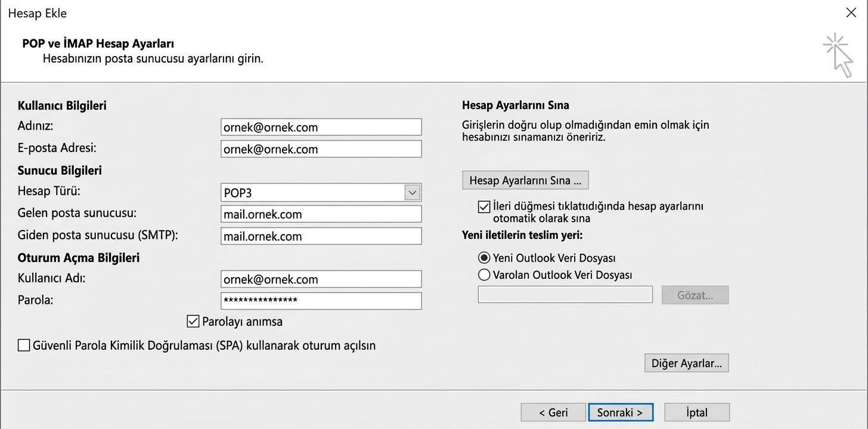Viewport: 868px width, 429px height.
Task: Click the Diğer Ayarlar button
Action: pos(686,363)
